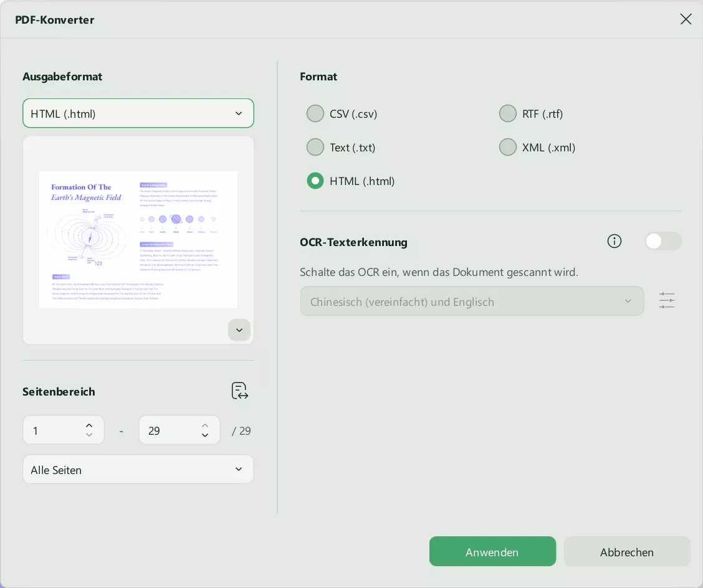Screen dimensions: 703x588
Task: Click the selected HTML (.html) radio button
Action: coord(315,181)
